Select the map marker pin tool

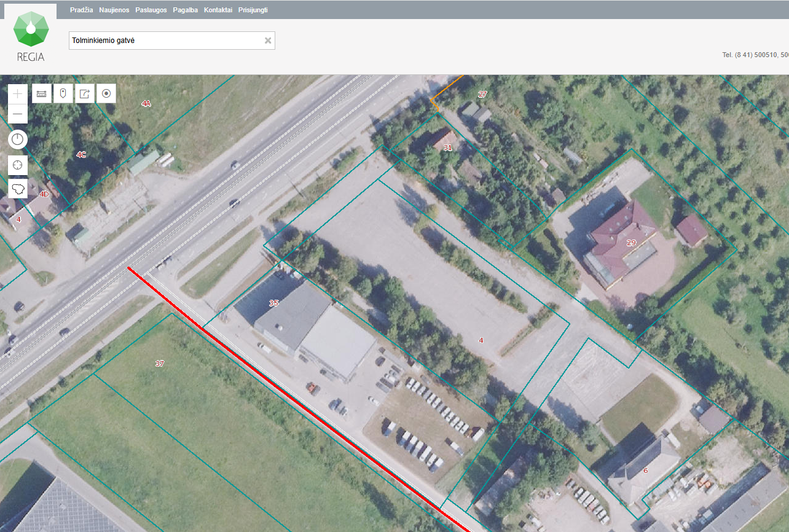(63, 94)
